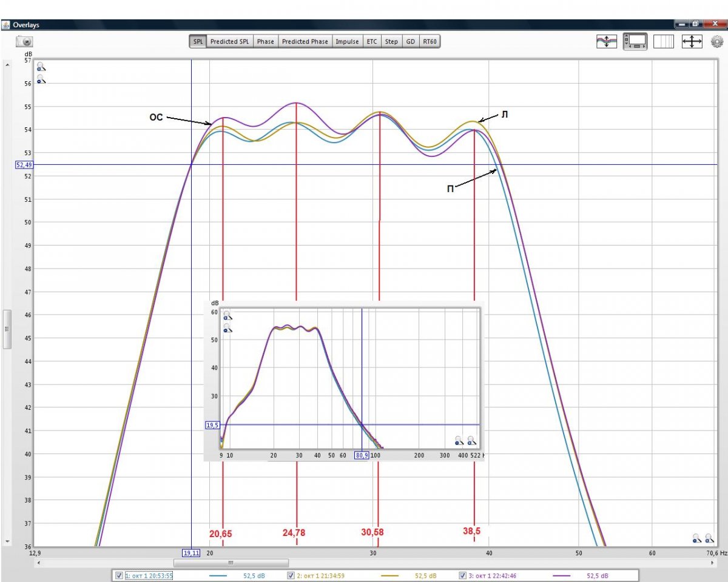Click the vertical zoom-in magnifier at top left
This screenshot has height=582, width=728.
coord(41,67)
